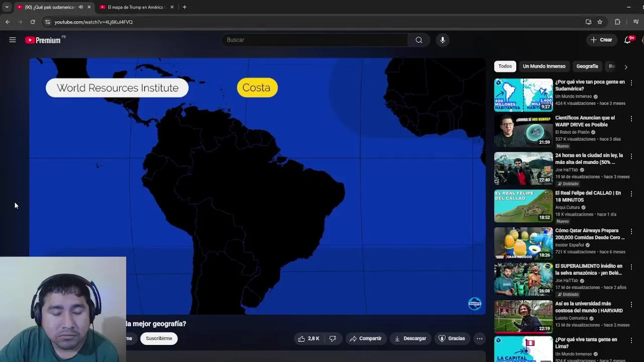The image size is (644, 362).
Task: Click the URL in the address bar
Action: 94,22
